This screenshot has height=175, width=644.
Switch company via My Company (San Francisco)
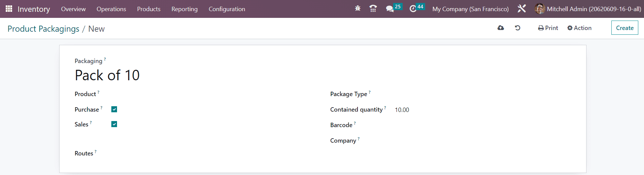point(470,9)
